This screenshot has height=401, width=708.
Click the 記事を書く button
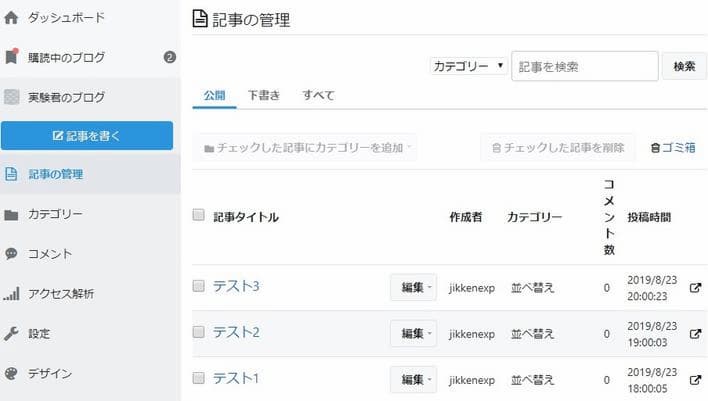pos(87,135)
